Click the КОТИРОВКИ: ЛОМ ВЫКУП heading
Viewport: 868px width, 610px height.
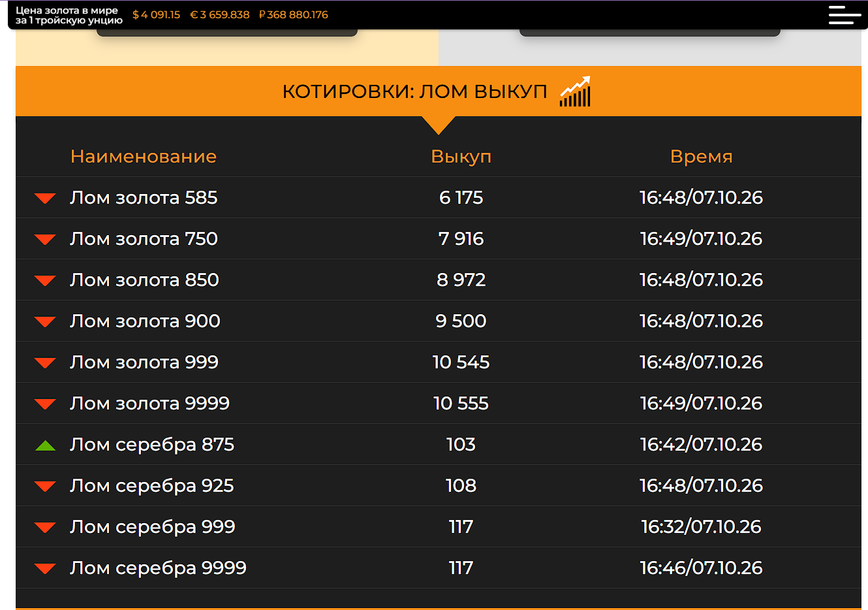point(414,91)
